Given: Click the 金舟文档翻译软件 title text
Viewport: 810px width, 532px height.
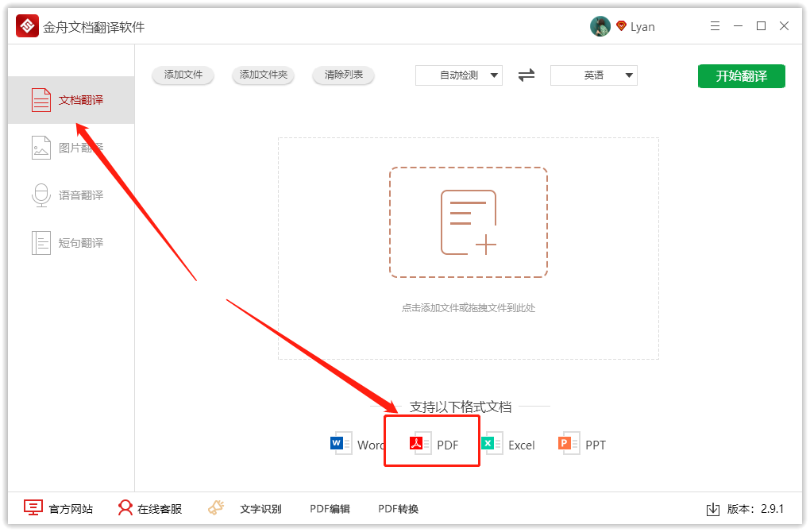Looking at the screenshot, I should tap(94, 27).
